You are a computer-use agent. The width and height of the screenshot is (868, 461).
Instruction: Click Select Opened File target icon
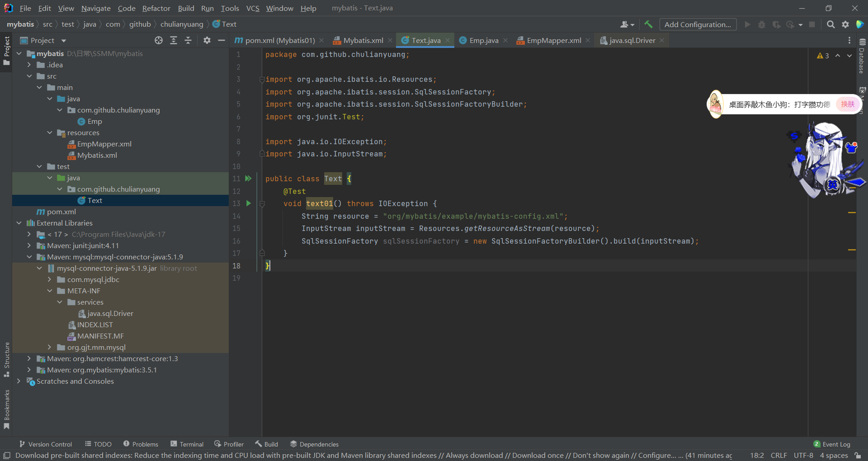pyautogui.click(x=159, y=40)
